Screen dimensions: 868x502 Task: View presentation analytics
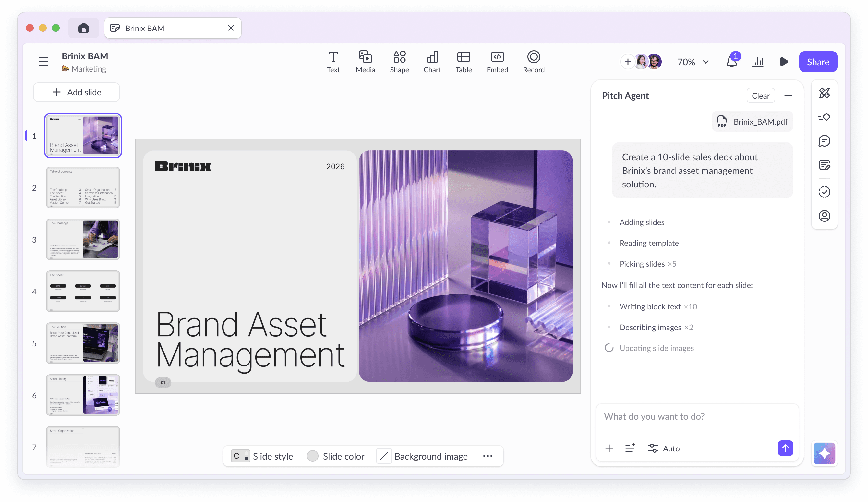757,62
